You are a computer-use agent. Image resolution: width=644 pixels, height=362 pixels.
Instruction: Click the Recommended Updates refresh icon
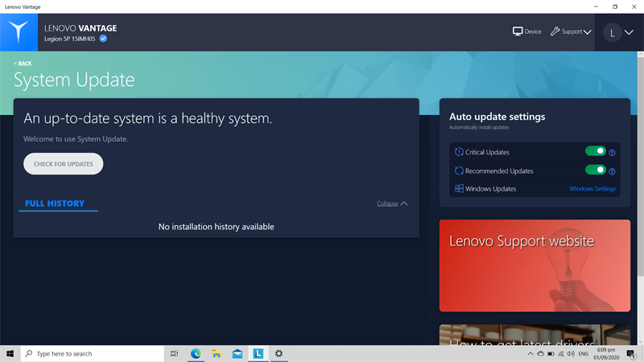(459, 171)
